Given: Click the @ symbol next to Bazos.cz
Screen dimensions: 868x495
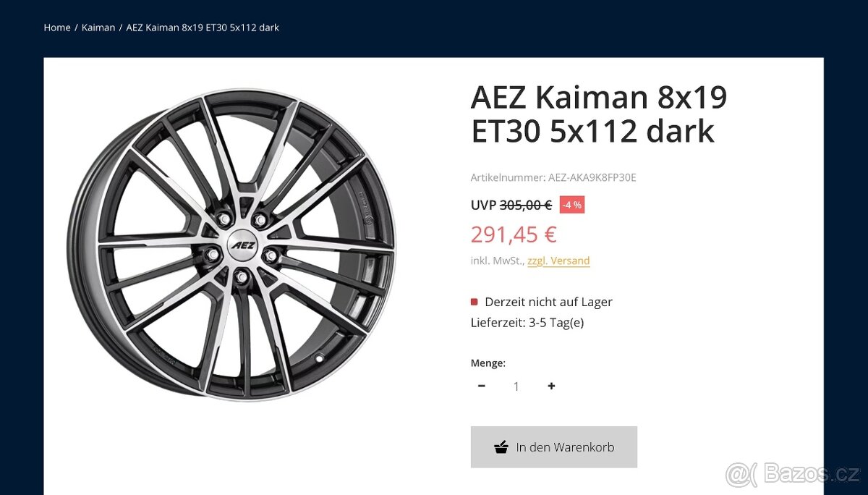Looking at the screenshot, I should pos(739,474).
